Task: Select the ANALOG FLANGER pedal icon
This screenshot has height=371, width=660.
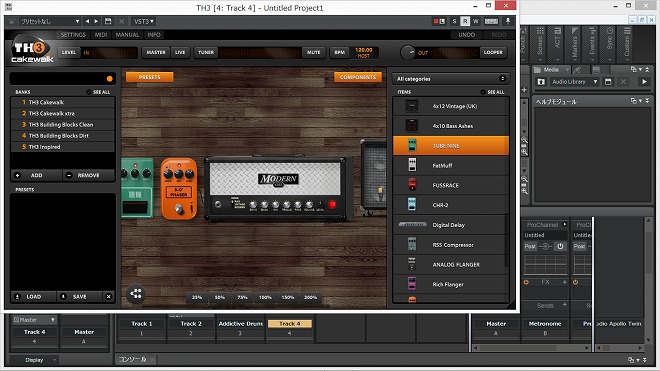Action: pyautogui.click(x=412, y=264)
